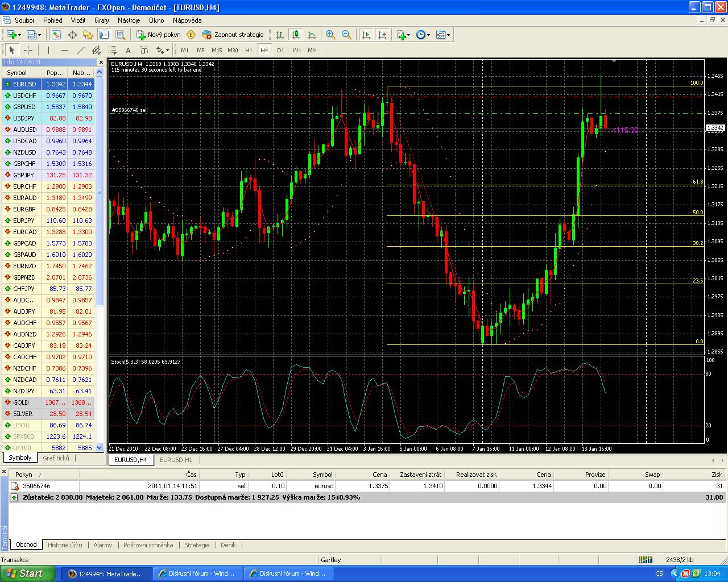Screen dimensions: 728x582
Task: Click the Market Watch vertical scrollbar
Action: (100, 260)
